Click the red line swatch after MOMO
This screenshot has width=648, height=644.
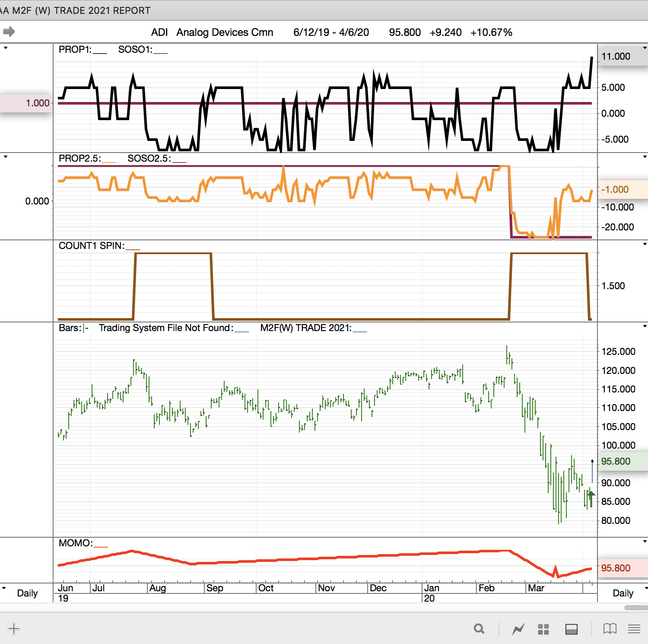coord(101,546)
